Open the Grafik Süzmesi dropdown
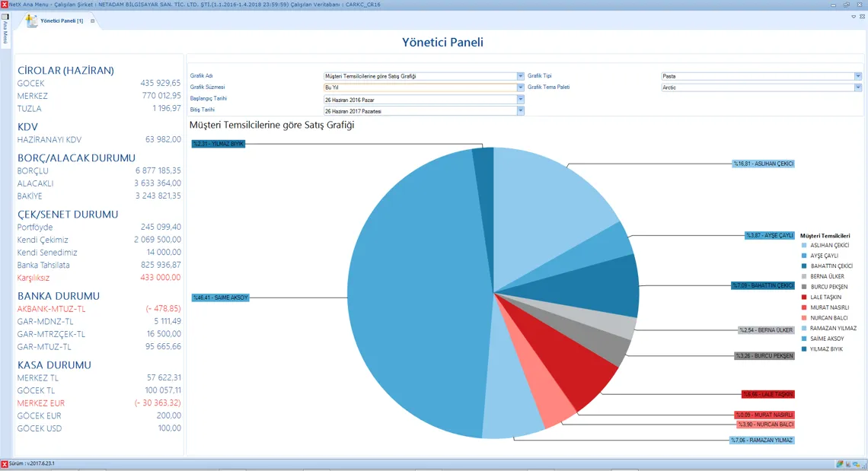868x471 pixels. [x=521, y=88]
